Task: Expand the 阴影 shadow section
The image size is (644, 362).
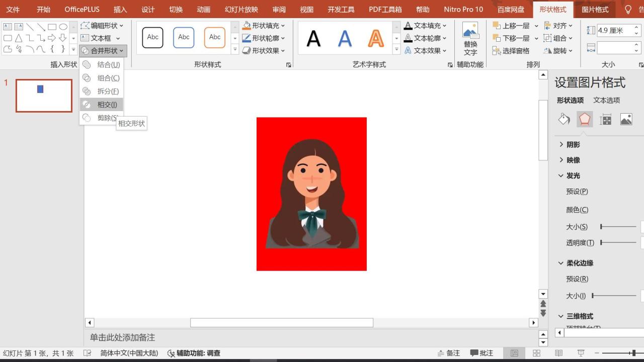Action: pos(572,144)
